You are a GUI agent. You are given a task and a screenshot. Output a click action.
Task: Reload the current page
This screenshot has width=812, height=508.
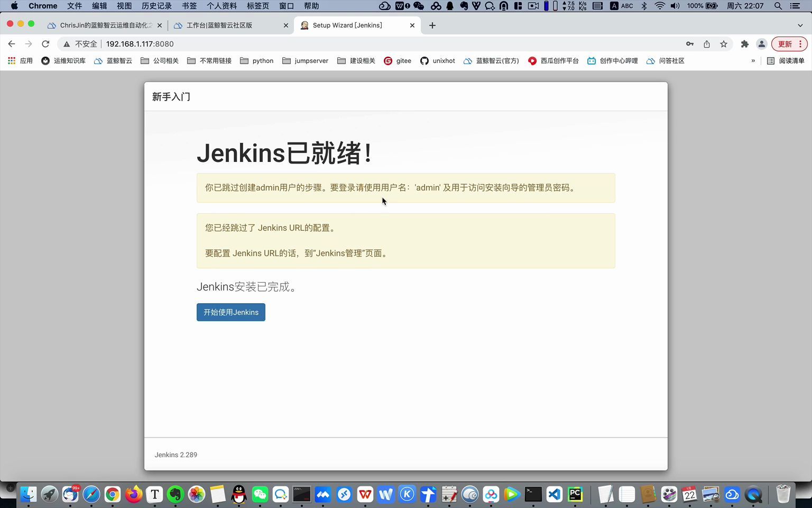click(45, 44)
